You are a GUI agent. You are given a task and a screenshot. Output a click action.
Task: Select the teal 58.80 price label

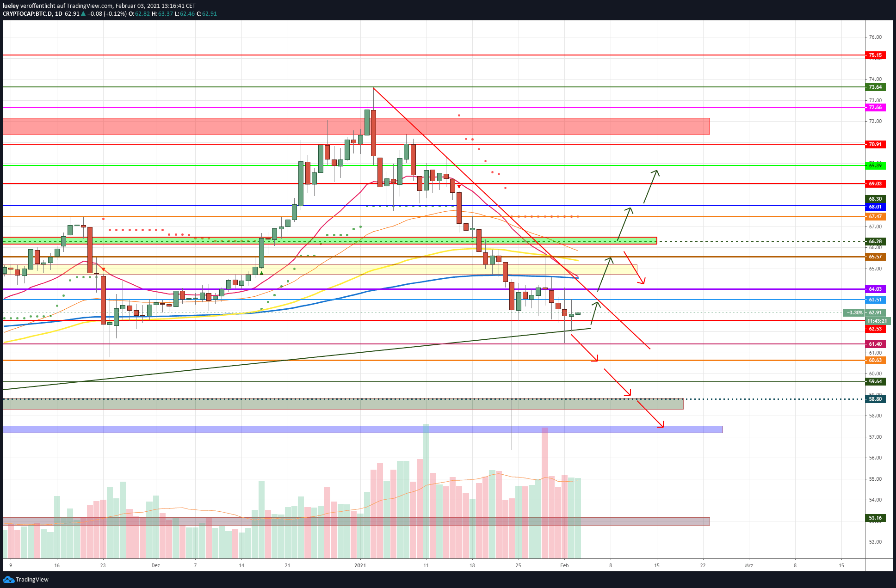point(875,399)
